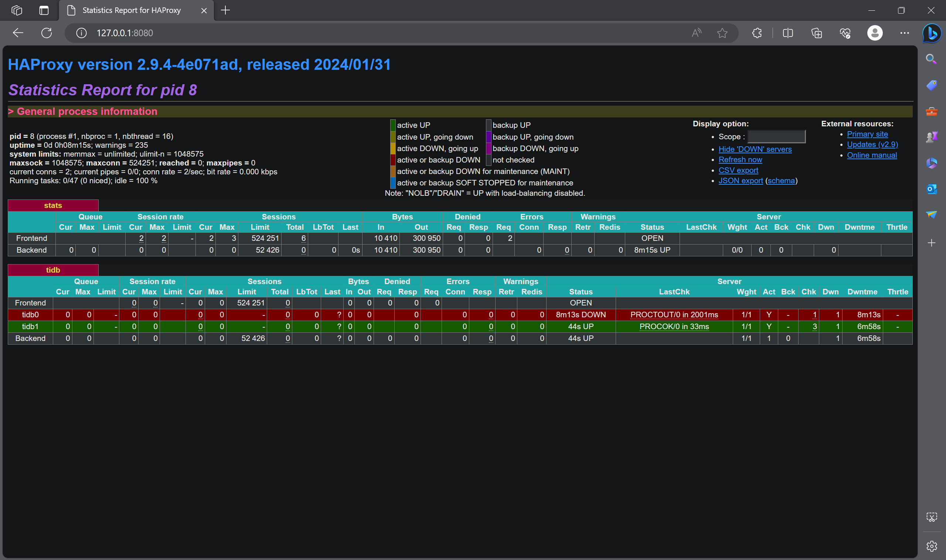This screenshot has height=560, width=946.
Task: Click the Scope input field
Action: coord(775,136)
